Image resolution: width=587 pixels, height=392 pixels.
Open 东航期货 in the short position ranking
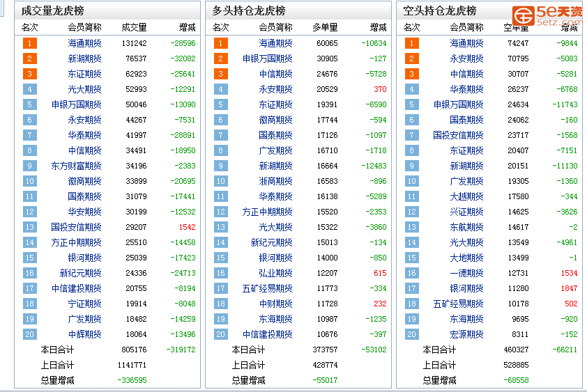[466, 228]
